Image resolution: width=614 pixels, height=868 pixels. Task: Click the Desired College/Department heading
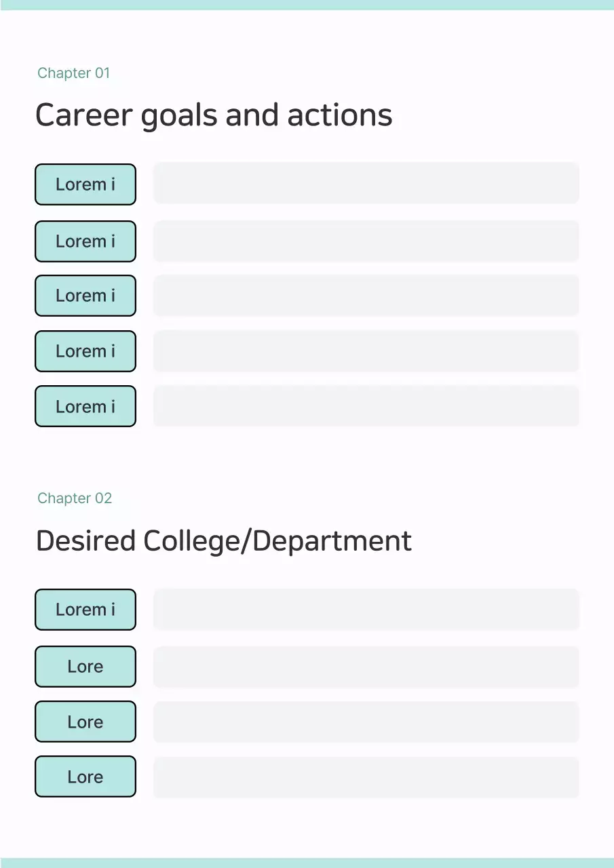click(224, 541)
